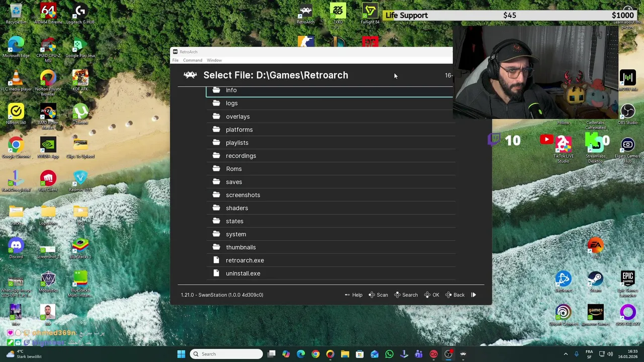Open the system folder

330,234
